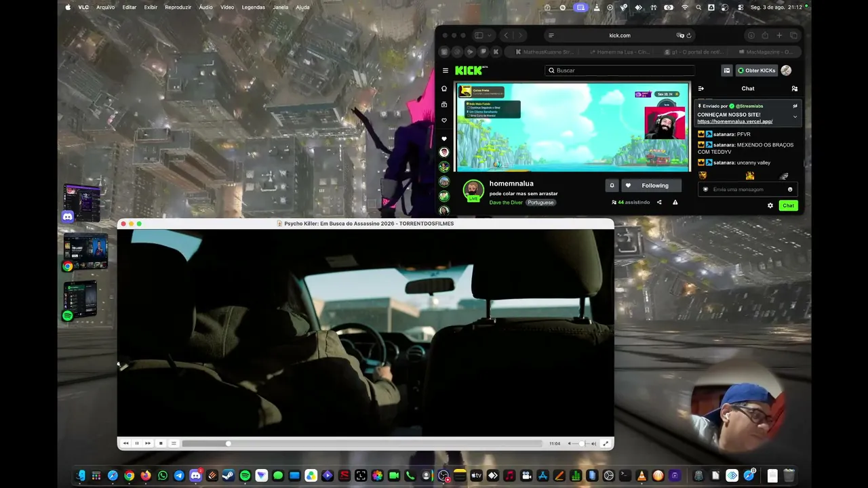Open WhatsApp from the Dock

point(162,476)
